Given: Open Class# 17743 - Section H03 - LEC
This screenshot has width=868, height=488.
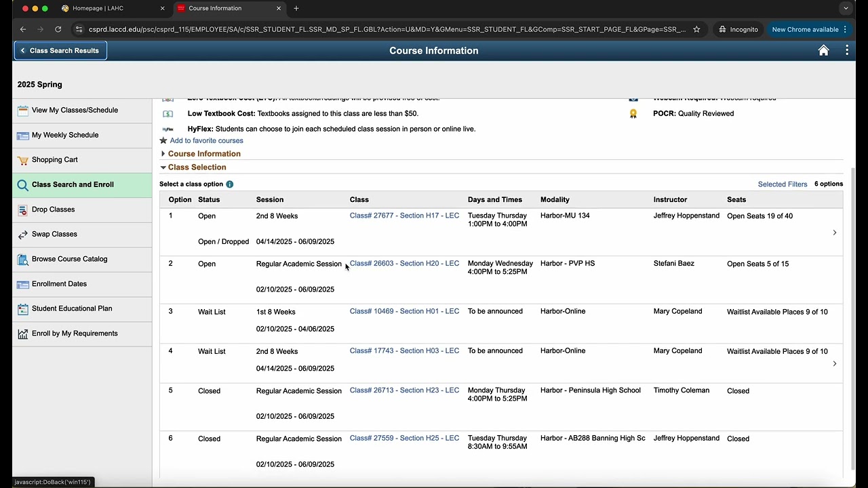Looking at the screenshot, I should coord(404,350).
